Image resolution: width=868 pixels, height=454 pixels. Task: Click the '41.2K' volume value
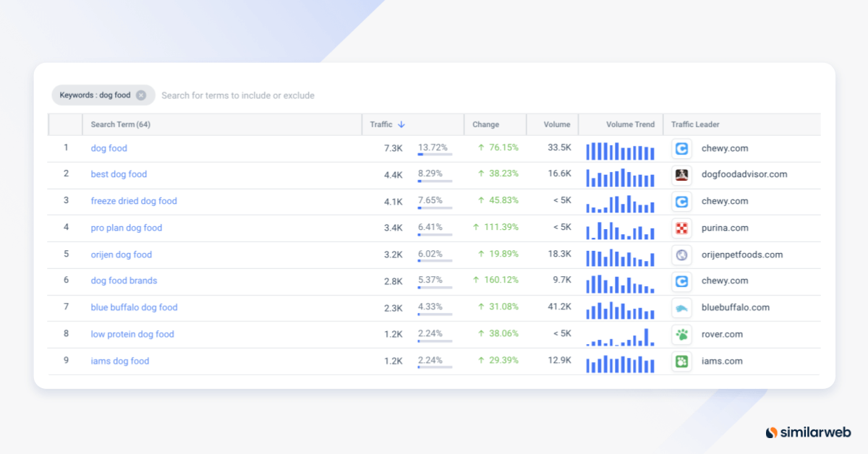coord(559,307)
